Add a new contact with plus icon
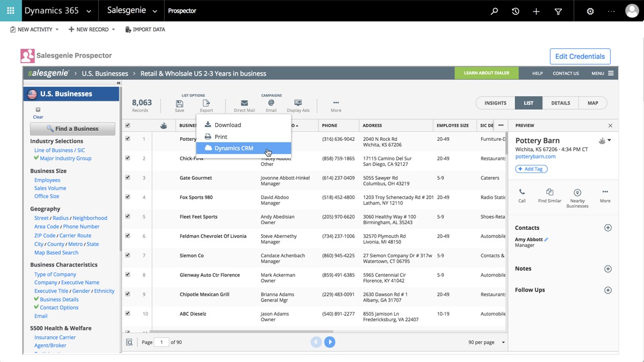This screenshot has width=644, height=362. 608,228
